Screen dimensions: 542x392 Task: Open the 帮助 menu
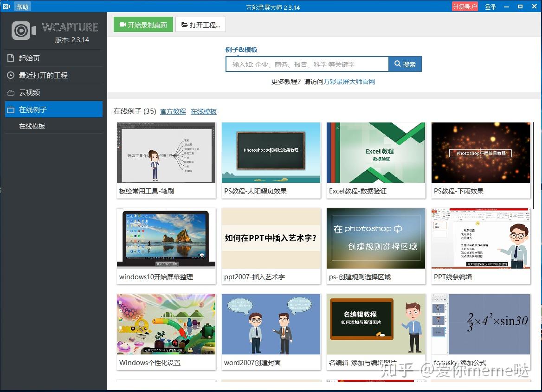22,6
